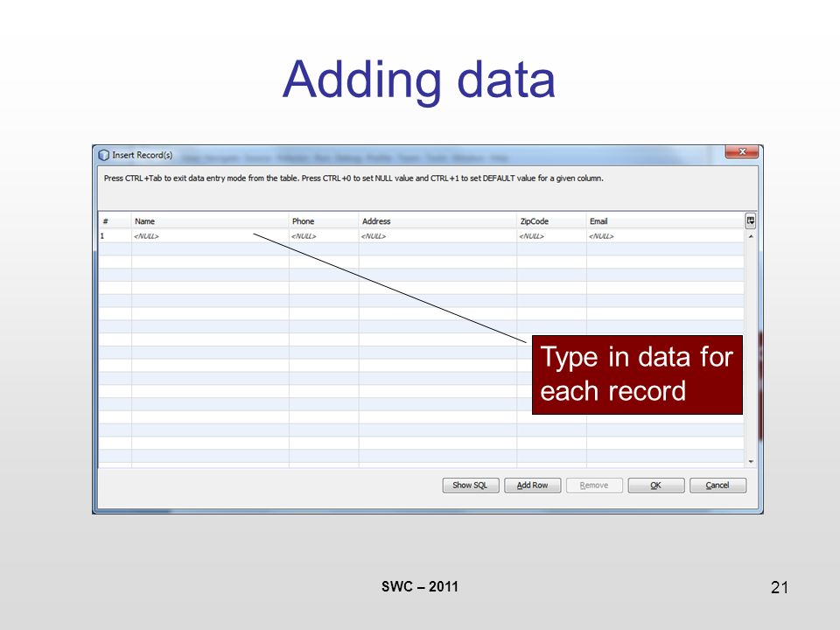Select the Name cell in row 1
Screen dimensions: 840x630
click(x=210, y=235)
